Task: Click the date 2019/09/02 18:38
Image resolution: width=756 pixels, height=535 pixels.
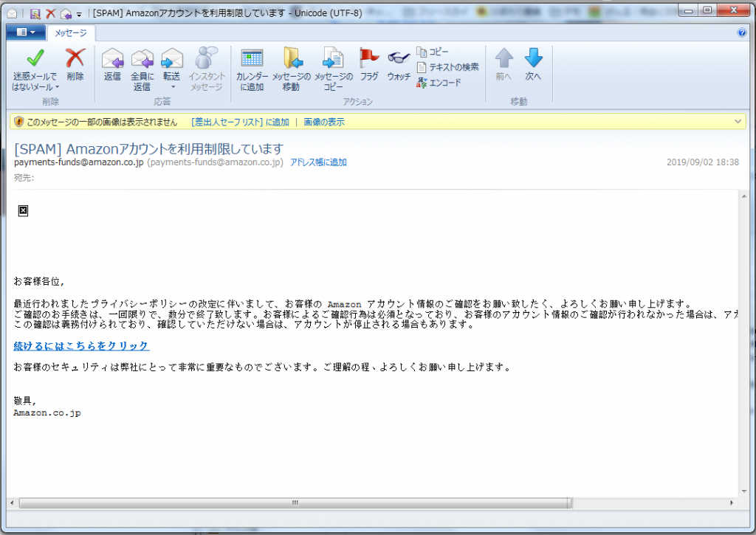Action: pyautogui.click(x=703, y=162)
